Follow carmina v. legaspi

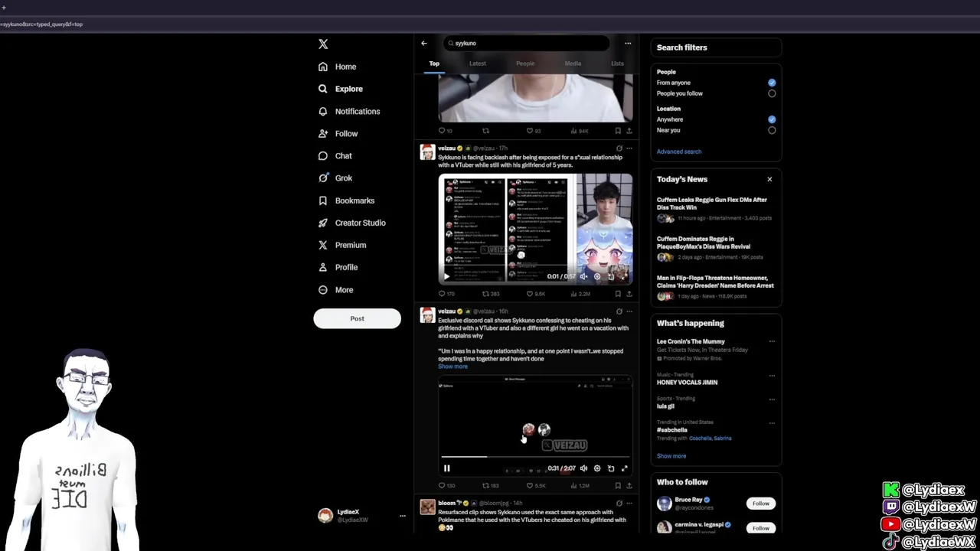coord(760,528)
